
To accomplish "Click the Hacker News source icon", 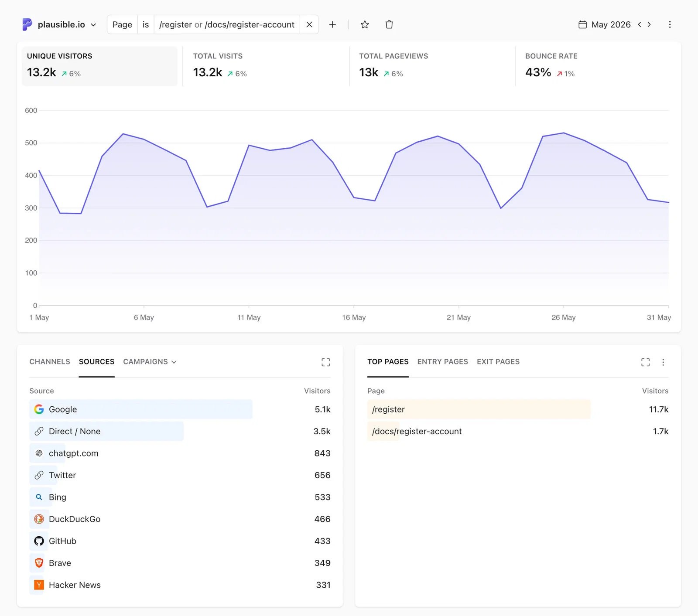I will tap(39, 585).
